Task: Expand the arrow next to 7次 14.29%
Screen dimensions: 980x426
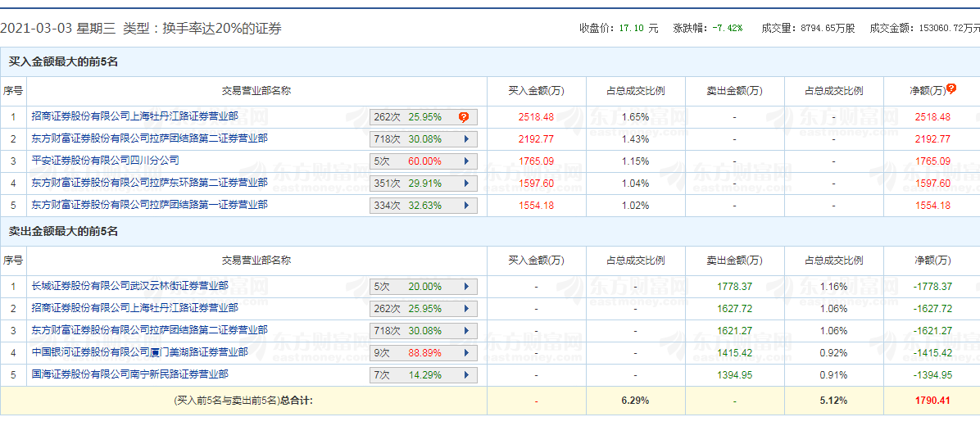Action: point(466,375)
